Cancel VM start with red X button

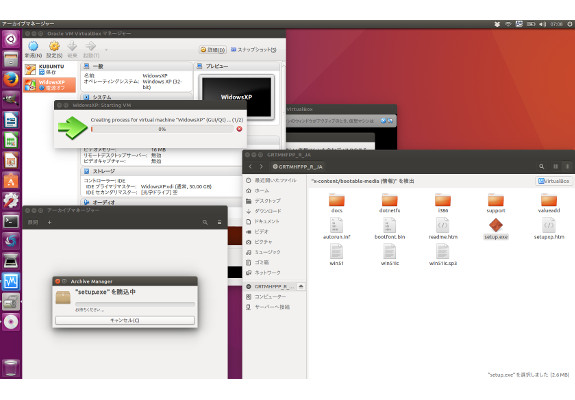coord(239,129)
